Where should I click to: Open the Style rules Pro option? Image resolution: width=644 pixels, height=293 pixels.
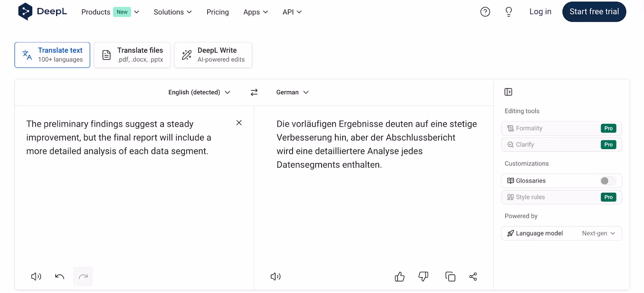561,197
